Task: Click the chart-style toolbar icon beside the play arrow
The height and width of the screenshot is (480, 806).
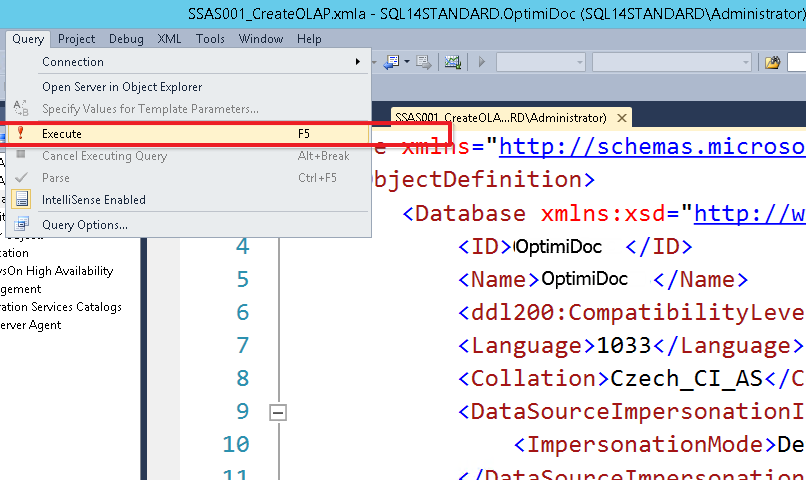Action: [x=452, y=62]
